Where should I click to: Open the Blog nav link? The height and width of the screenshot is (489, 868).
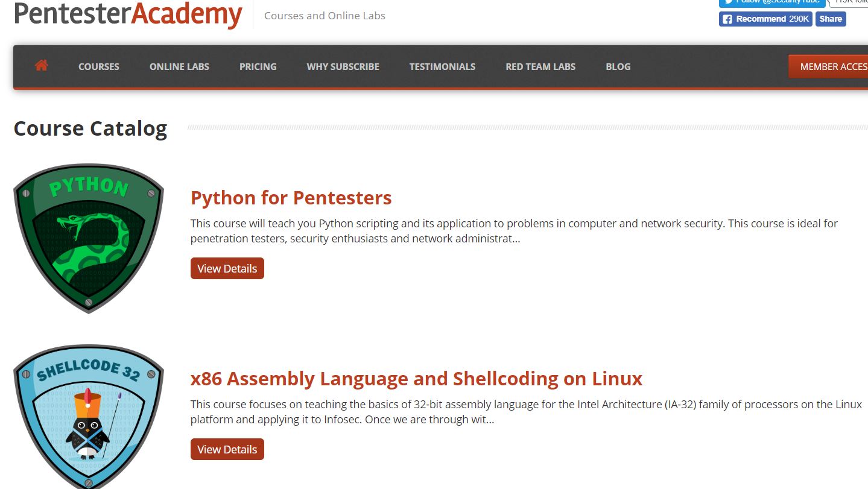(x=618, y=67)
